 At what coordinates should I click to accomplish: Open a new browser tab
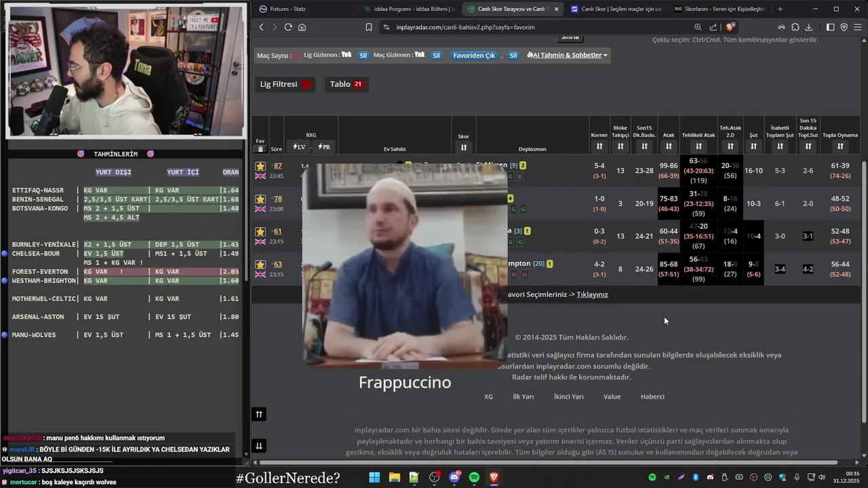coord(780,9)
